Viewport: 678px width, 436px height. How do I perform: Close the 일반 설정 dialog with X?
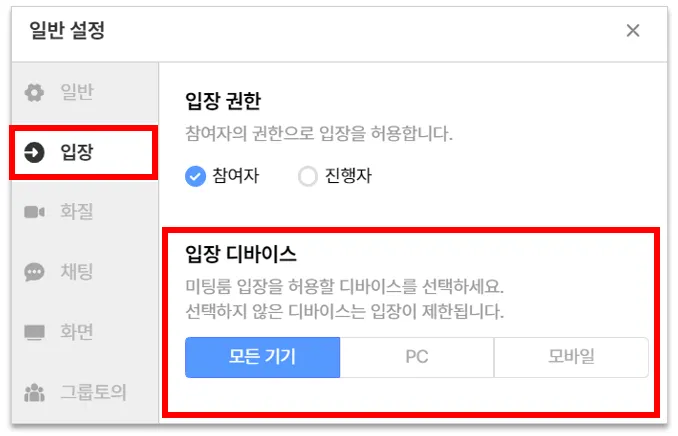coord(633,31)
